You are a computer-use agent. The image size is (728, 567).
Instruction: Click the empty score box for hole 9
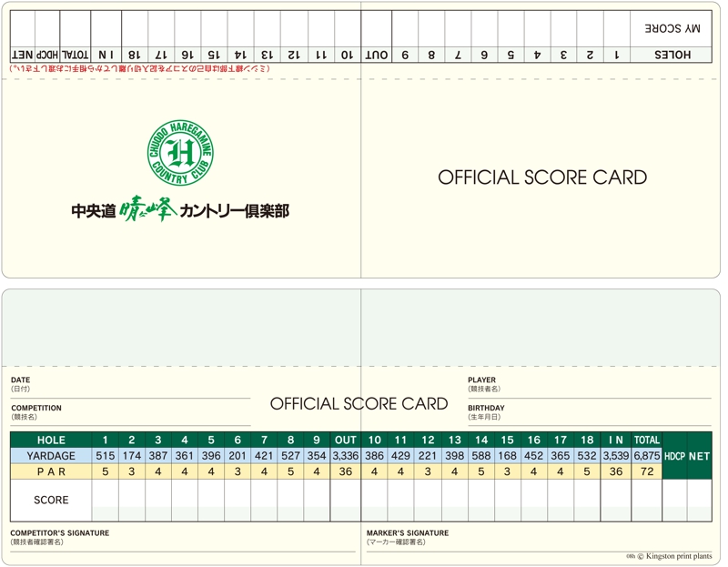[317, 501]
